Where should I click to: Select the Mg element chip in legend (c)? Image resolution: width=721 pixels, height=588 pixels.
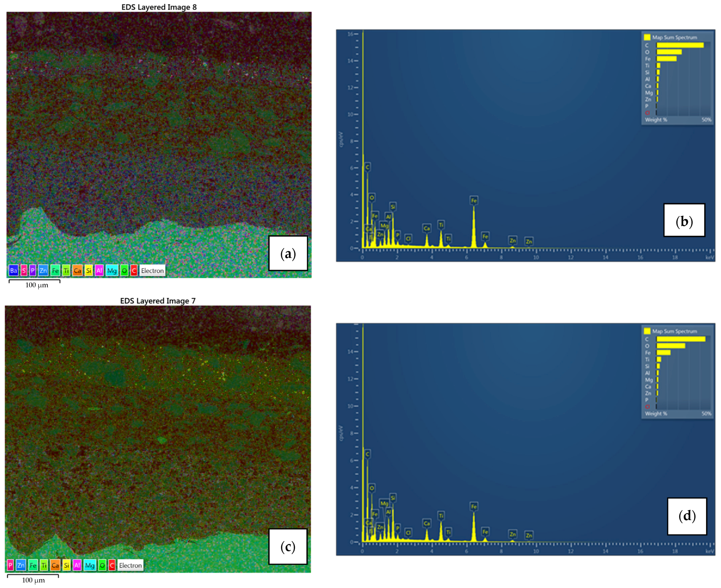(x=90, y=565)
